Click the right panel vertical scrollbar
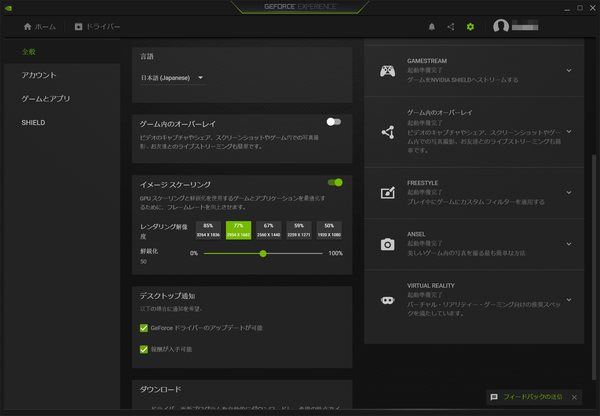 tap(593, 267)
